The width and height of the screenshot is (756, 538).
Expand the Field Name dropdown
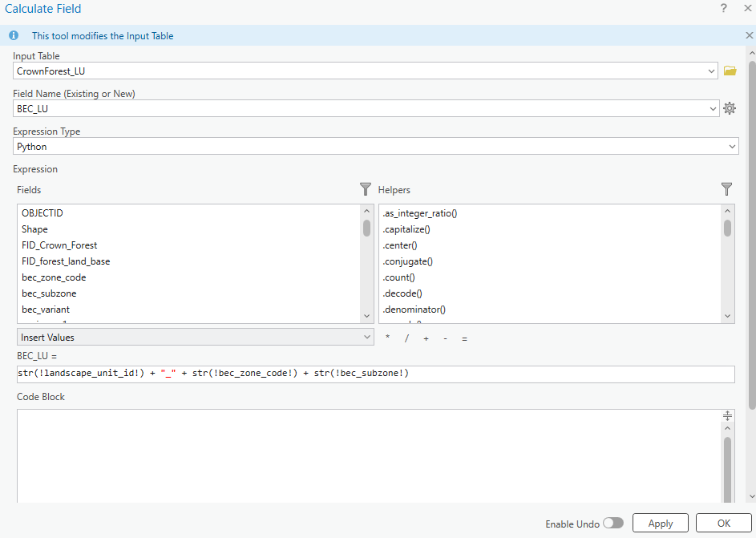point(714,108)
